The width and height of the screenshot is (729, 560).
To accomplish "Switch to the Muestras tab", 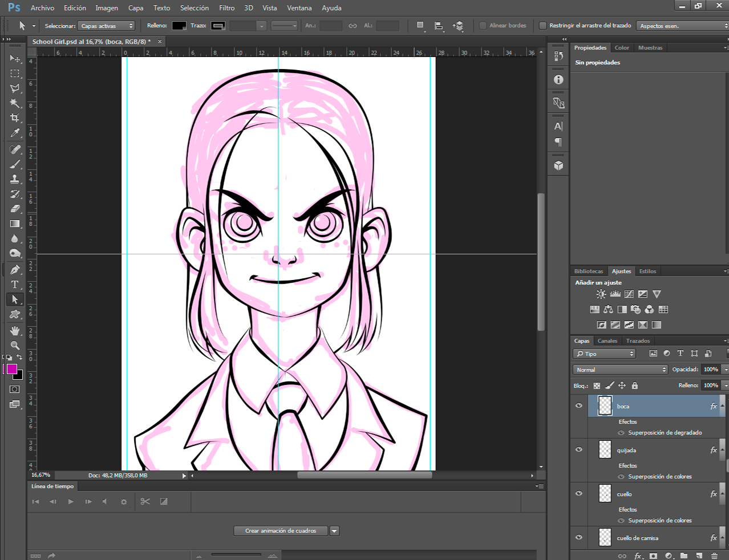I will click(x=650, y=48).
